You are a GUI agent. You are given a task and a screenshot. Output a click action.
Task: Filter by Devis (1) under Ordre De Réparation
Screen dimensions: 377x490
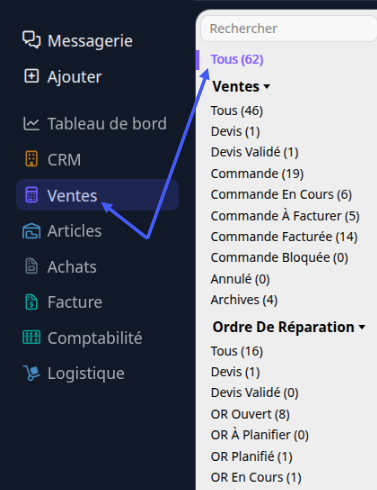(x=235, y=372)
